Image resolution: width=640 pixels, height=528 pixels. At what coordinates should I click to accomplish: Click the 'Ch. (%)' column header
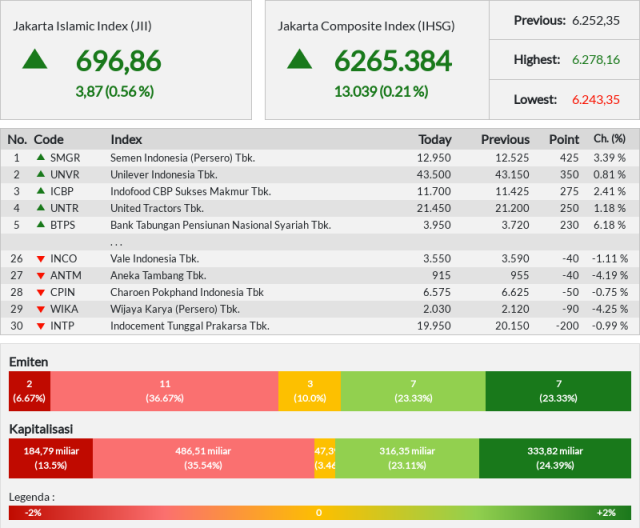[x=609, y=139]
